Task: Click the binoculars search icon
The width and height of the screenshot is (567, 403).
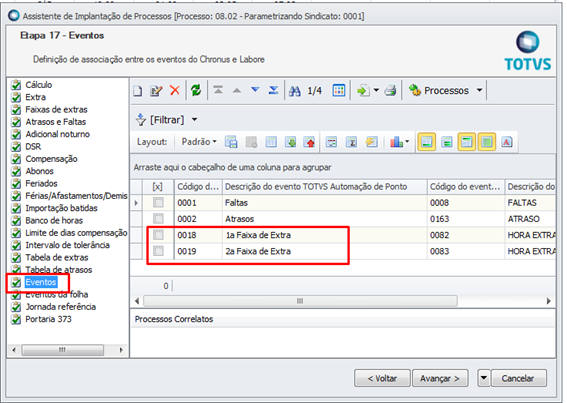Action: pos(295,90)
